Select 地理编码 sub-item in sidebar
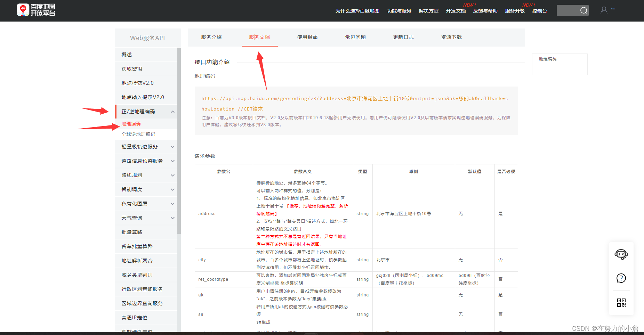This screenshot has height=335, width=644. tap(131, 124)
